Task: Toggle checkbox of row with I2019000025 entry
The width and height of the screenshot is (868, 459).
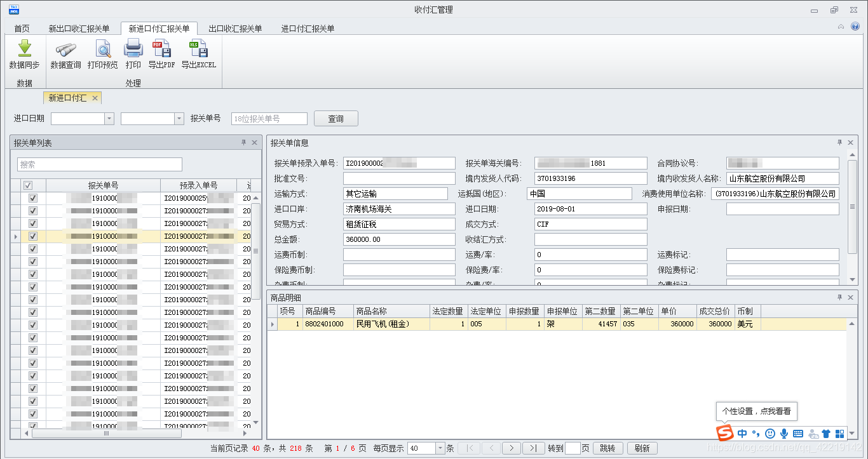Action: (x=33, y=198)
